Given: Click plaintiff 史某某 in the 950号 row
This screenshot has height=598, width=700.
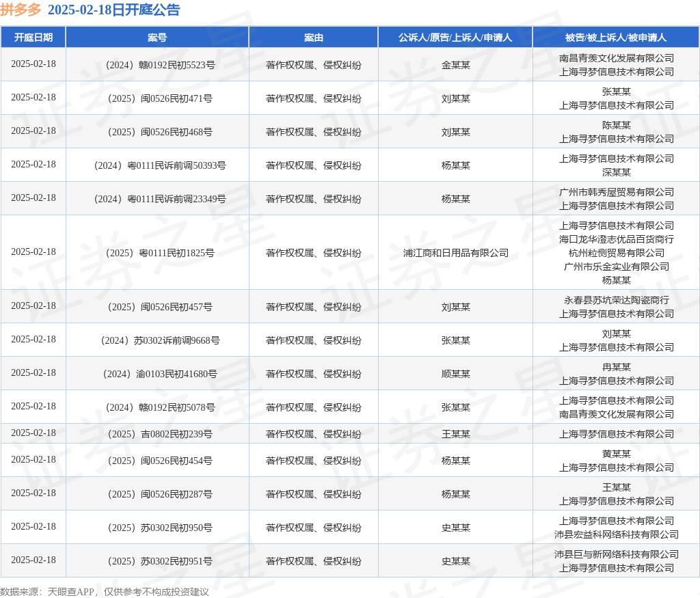Looking at the screenshot, I should tap(455, 527).
